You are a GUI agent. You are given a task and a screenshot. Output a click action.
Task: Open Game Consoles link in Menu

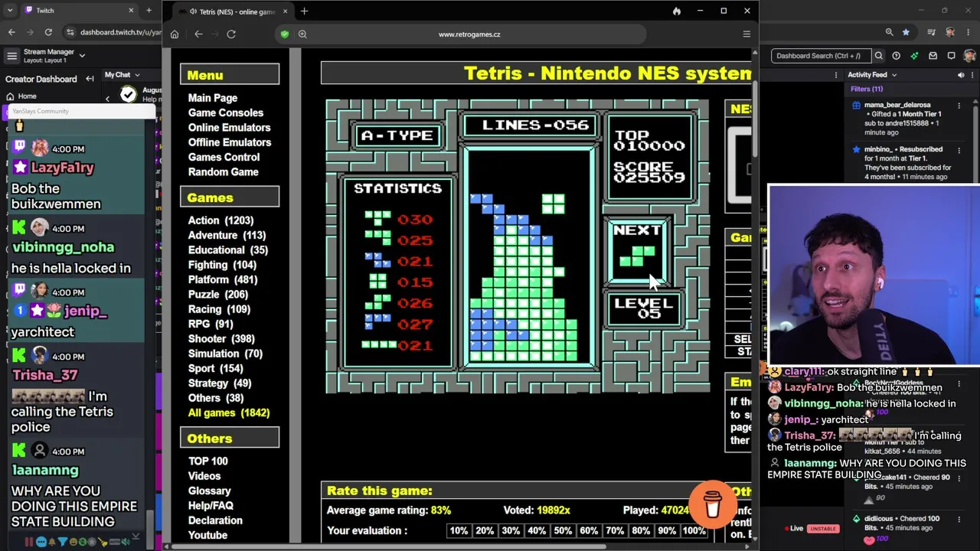226,112
